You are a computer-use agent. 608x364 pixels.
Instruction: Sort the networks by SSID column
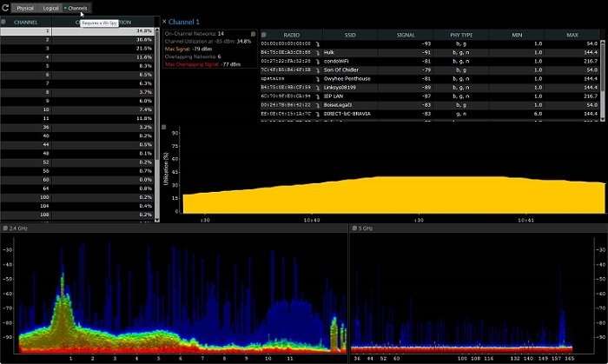(350, 35)
